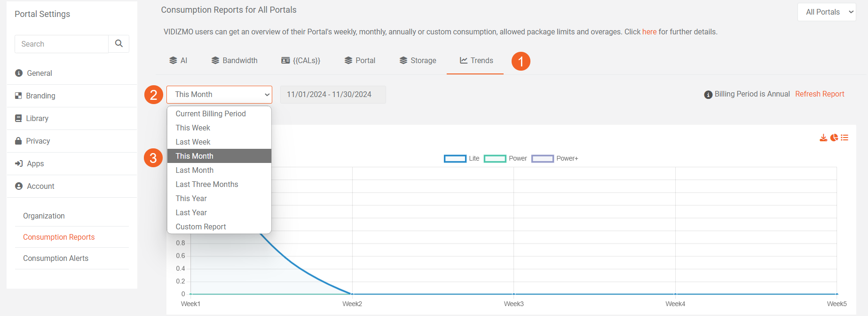Switch to list view of report
This screenshot has width=868, height=316.
click(x=844, y=138)
